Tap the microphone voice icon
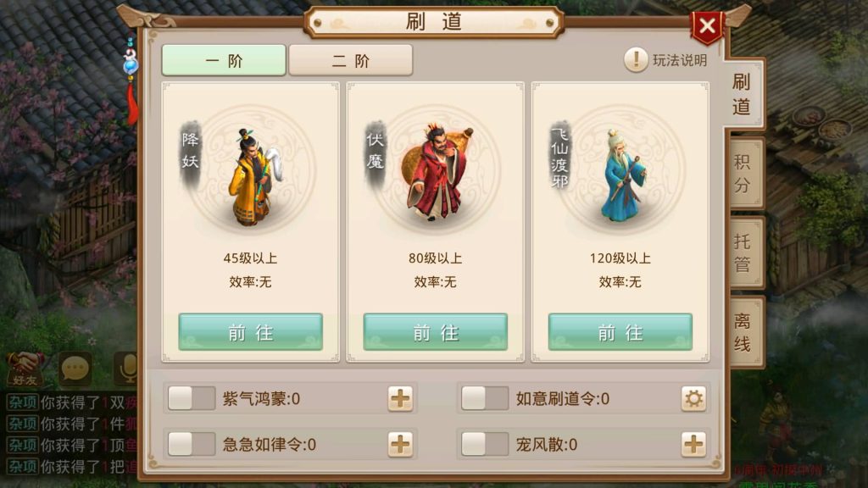 [x=127, y=369]
